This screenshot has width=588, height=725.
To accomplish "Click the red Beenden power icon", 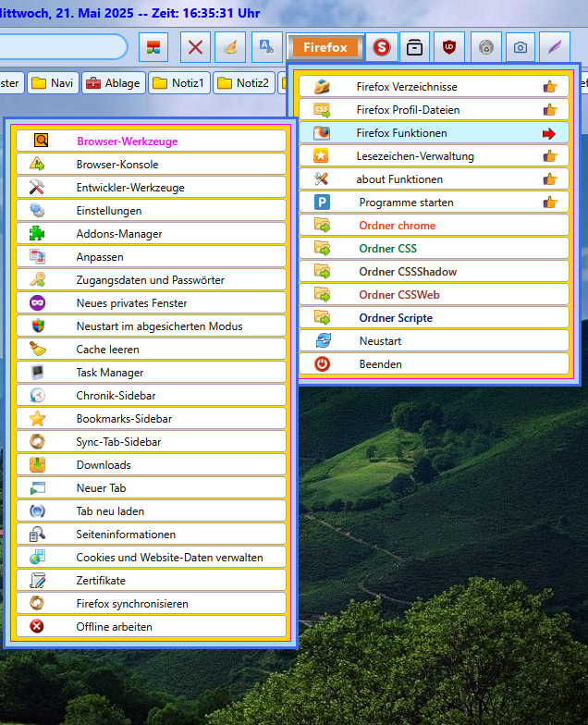I will tap(322, 364).
